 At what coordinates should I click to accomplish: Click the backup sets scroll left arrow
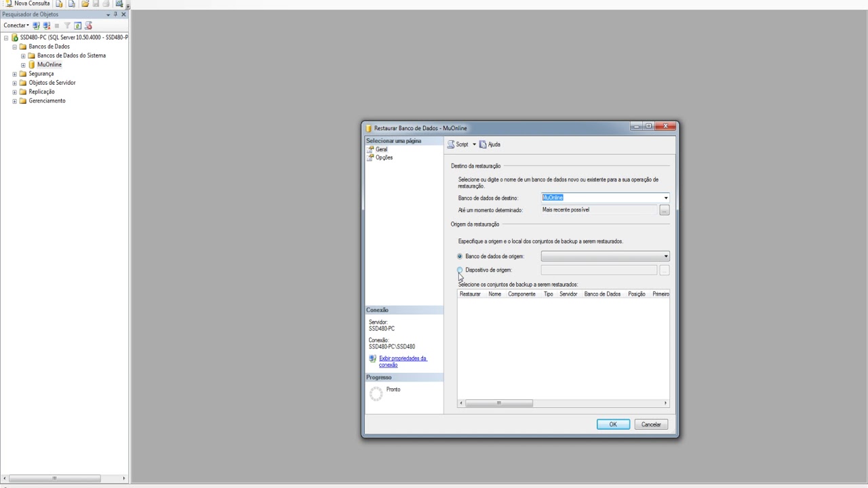coord(461,403)
